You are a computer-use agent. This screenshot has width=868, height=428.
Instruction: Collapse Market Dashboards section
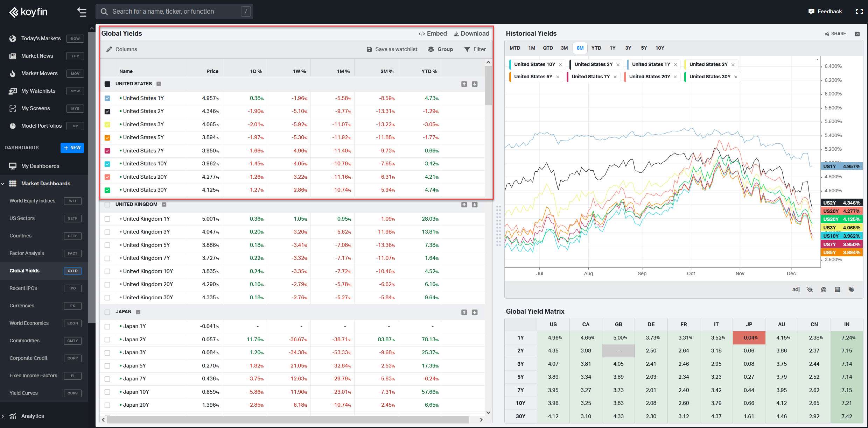coord(3,184)
